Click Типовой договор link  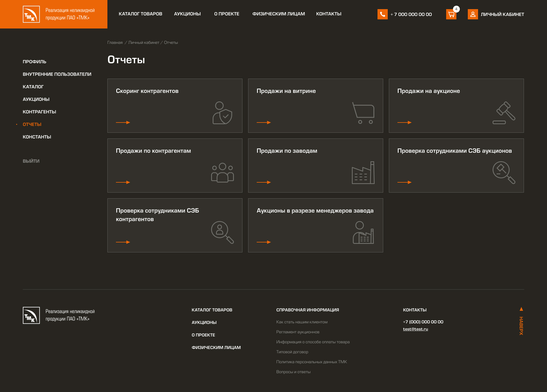(292, 352)
